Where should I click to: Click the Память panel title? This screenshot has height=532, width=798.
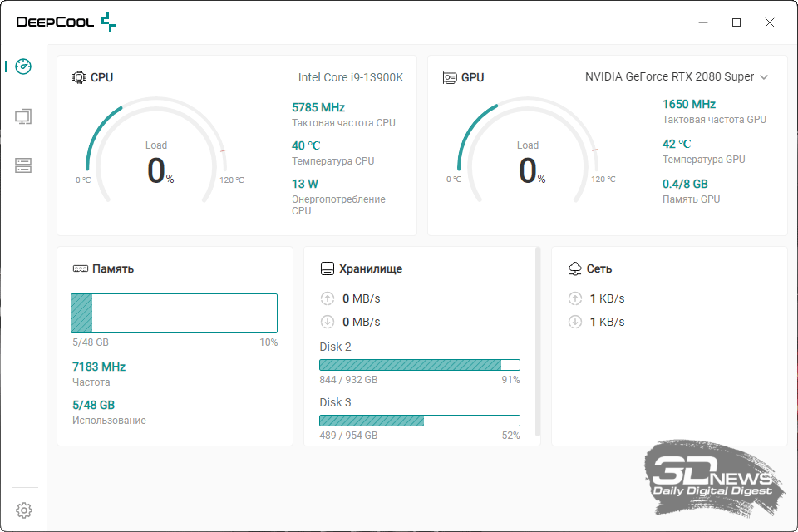[113, 268]
